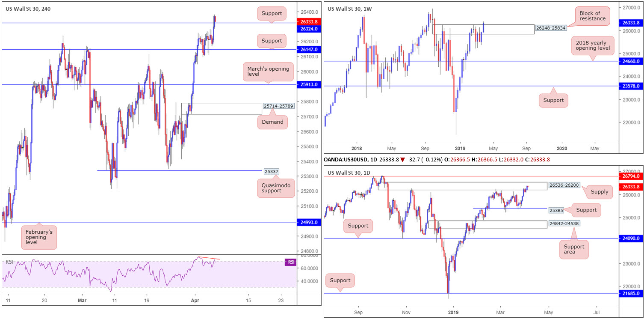Click the 80.0000 value on the RSI scale
Image resolution: width=644 pixels, height=319 pixels.
point(308,256)
